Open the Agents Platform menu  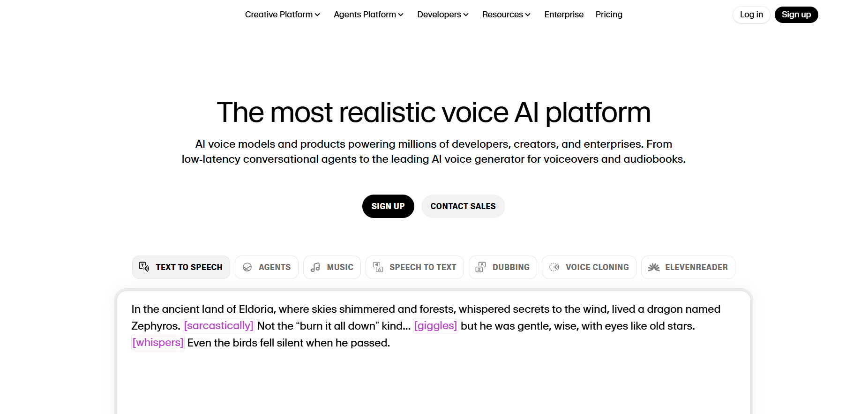(x=368, y=15)
